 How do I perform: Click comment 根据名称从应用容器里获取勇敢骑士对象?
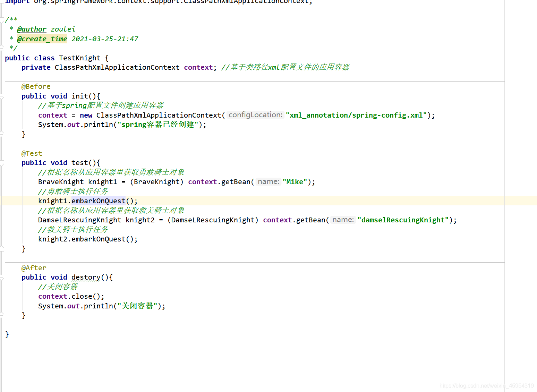(x=111, y=172)
